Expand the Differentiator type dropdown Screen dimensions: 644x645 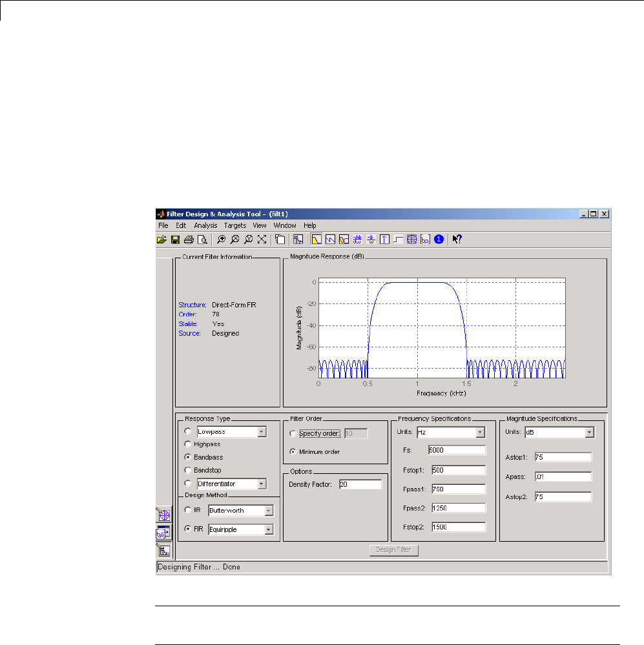point(262,484)
